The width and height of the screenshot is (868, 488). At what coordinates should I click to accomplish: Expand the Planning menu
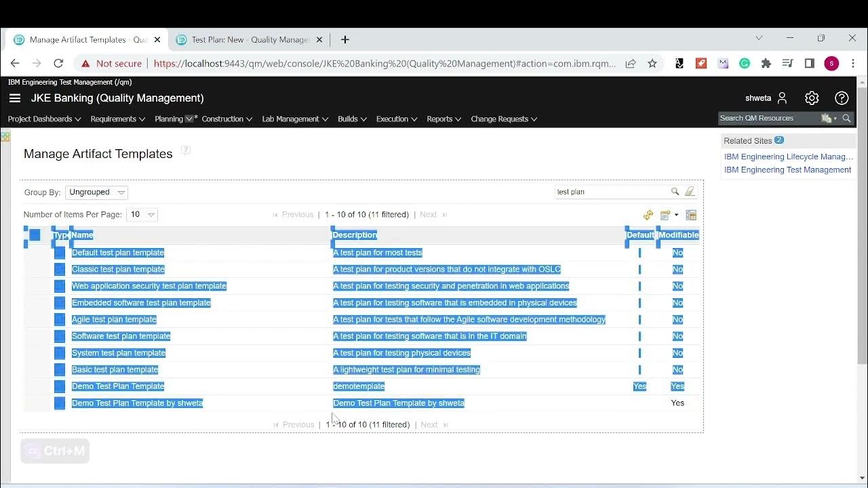tap(176, 119)
